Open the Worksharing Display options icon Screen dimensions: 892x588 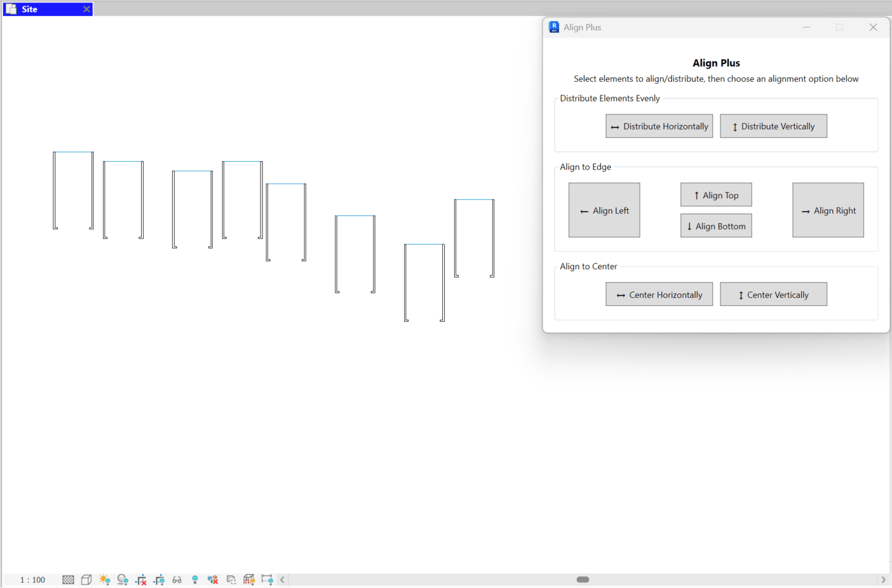(212, 579)
